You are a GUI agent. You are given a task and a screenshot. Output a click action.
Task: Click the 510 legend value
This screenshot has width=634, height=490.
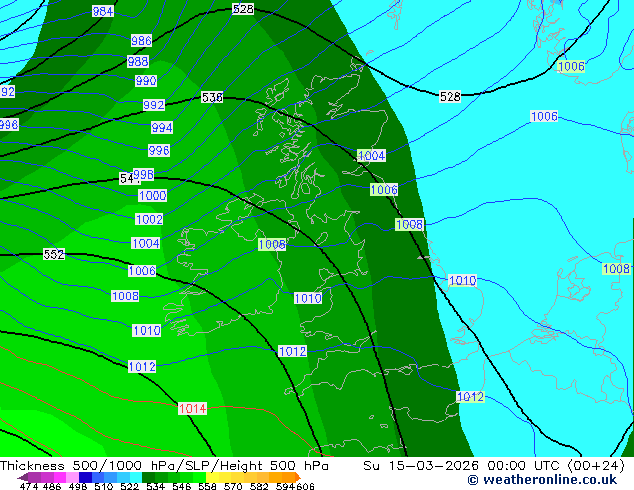104,486
